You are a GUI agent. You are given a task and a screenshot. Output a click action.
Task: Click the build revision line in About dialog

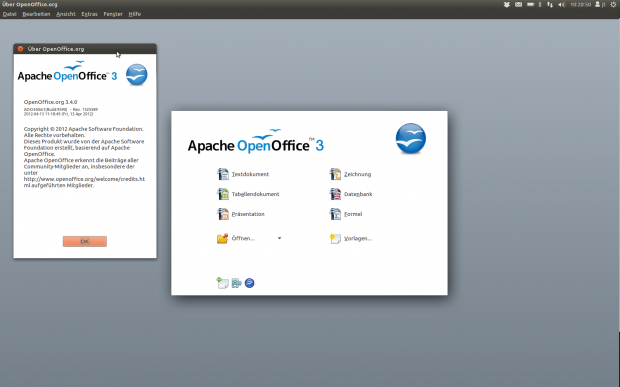point(60,109)
